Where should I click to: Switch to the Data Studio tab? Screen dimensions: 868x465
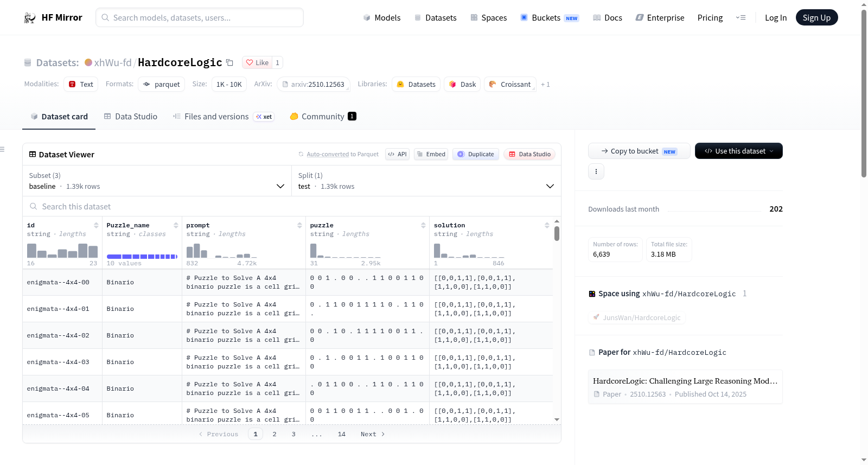[131, 116]
